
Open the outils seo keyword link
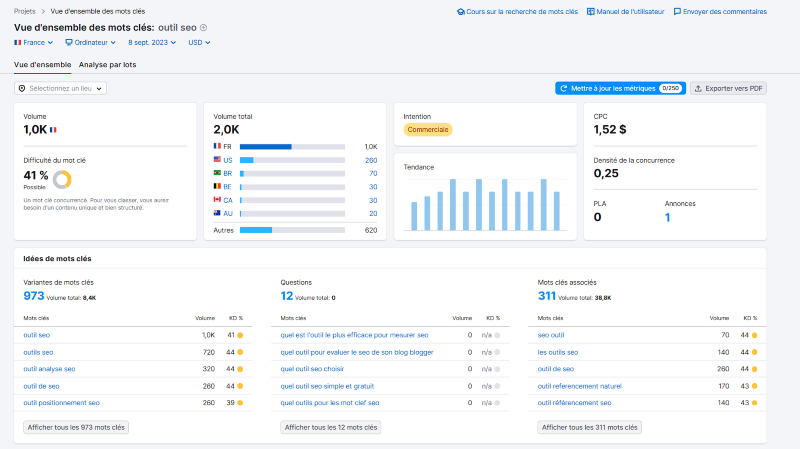pyautogui.click(x=38, y=352)
